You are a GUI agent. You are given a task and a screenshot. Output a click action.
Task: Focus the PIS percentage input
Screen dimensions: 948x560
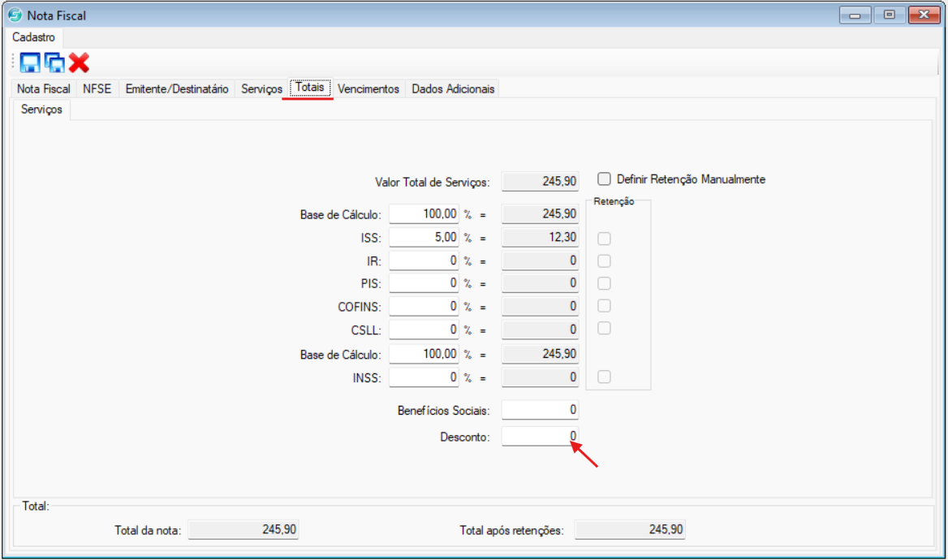[x=424, y=283]
